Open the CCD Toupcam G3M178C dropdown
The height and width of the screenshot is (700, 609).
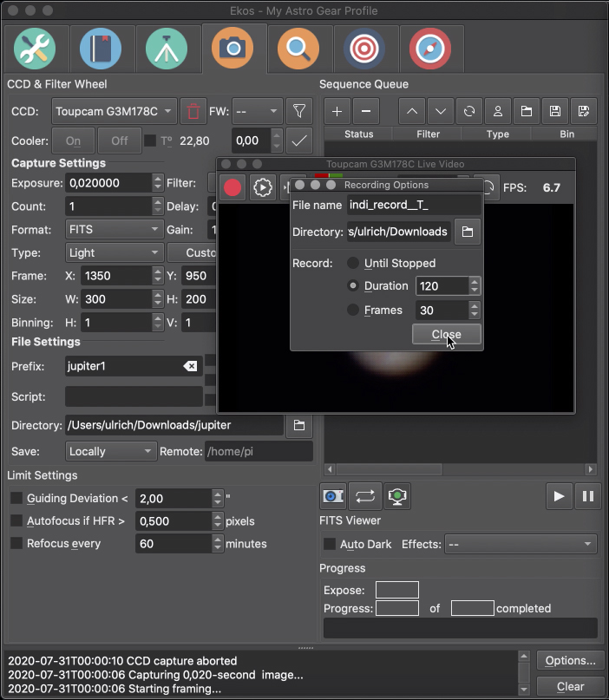pyautogui.click(x=115, y=111)
